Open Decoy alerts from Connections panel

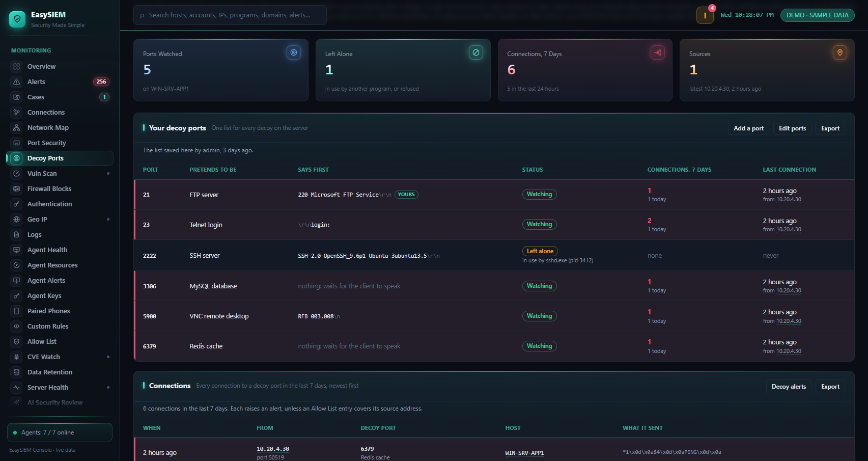(789, 387)
